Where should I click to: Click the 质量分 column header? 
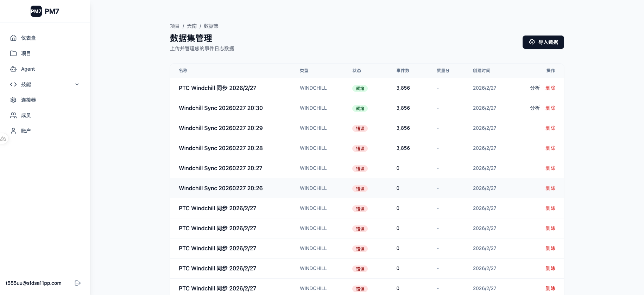(443, 71)
